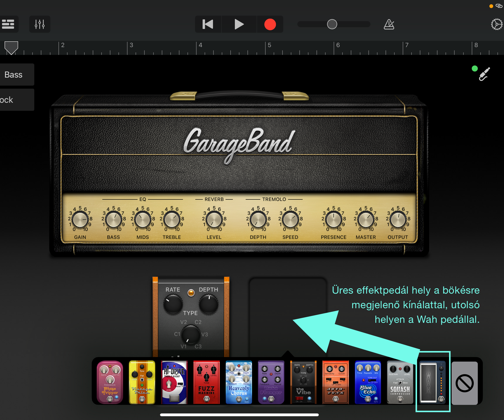Tap the input jack plug icon
The width and height of the screenshot is (504, 420).
click(484, 74)
